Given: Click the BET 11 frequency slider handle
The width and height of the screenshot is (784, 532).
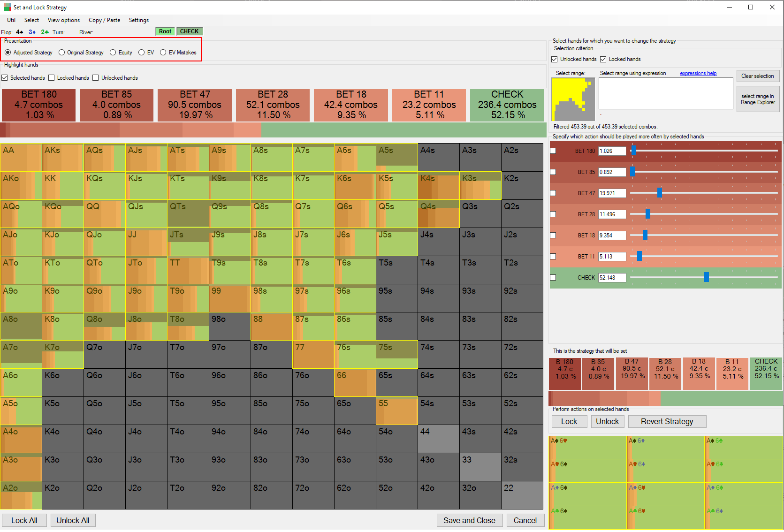Looking at the screenshot, I should (639, 256).
